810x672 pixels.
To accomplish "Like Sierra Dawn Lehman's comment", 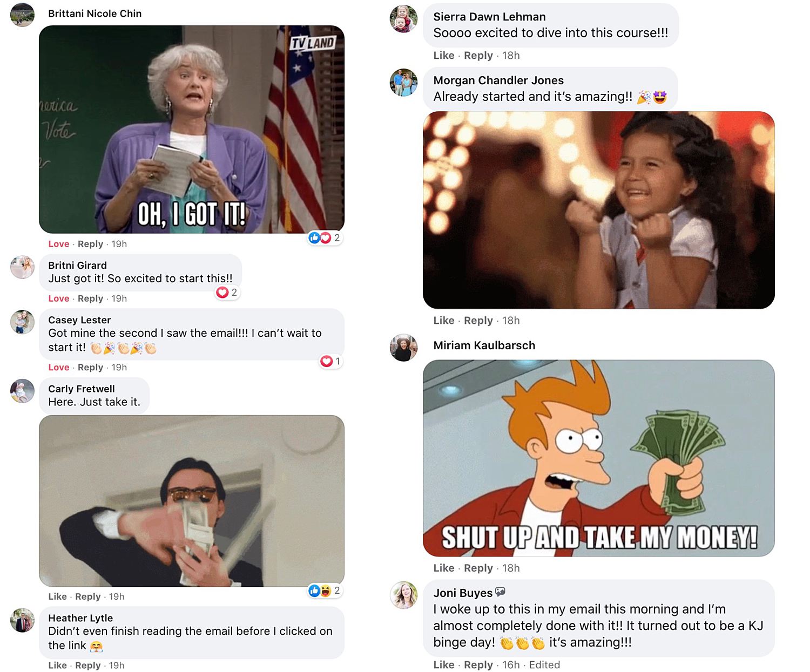I will tap(443, 55).
